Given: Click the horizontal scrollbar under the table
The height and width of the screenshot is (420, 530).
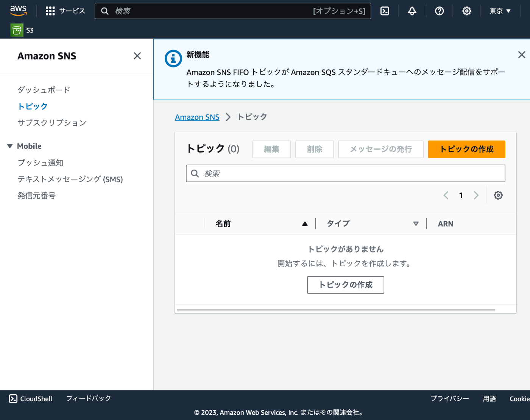Looking at the screenshot, I should [x=336, y=310].
